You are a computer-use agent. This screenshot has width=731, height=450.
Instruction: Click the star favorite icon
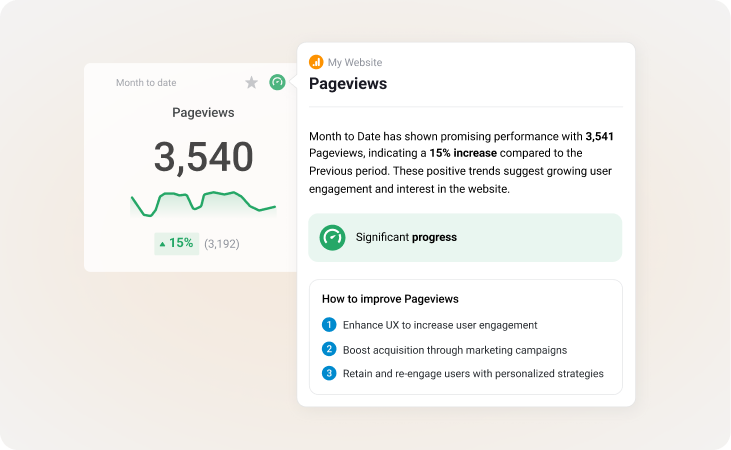point(252,82)
